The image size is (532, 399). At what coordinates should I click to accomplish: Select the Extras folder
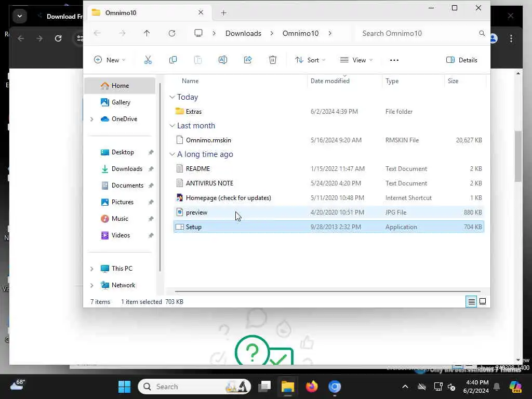coord(329,112)
